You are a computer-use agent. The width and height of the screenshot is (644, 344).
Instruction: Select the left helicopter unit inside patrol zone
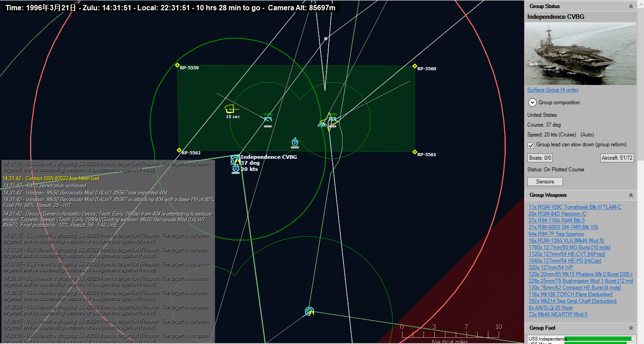coord(267,119)
